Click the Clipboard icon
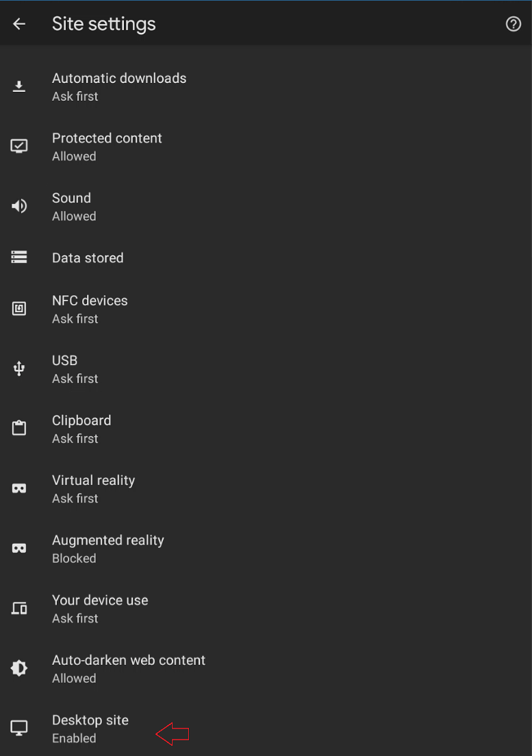This screenshot has height=756, width=532. point(19,429)
